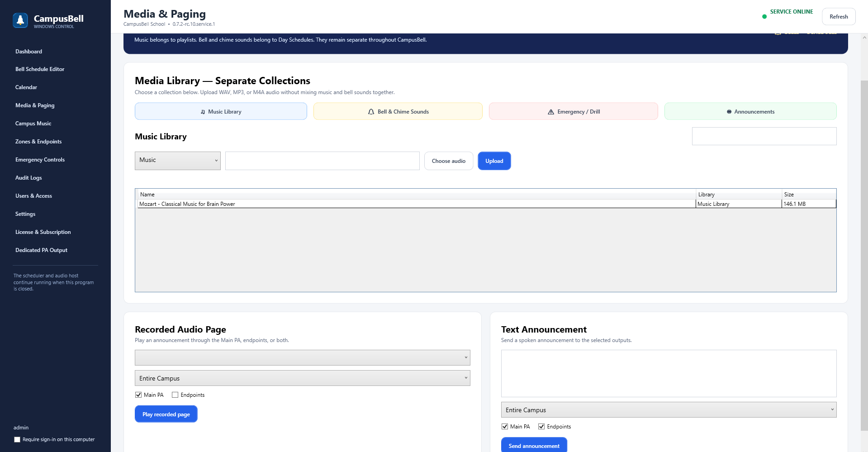
Task: Click the CampusBell bell logo icon
Action: (x=20, y=20)
